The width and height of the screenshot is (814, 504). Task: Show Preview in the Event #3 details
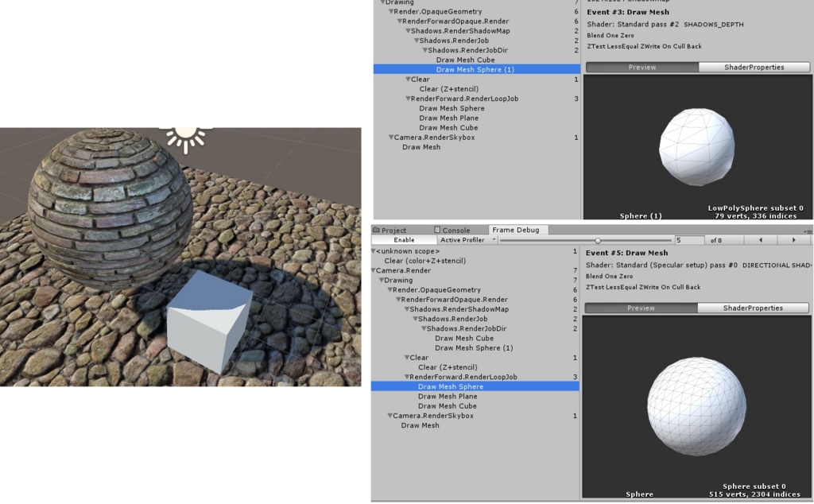click(642, 67)
